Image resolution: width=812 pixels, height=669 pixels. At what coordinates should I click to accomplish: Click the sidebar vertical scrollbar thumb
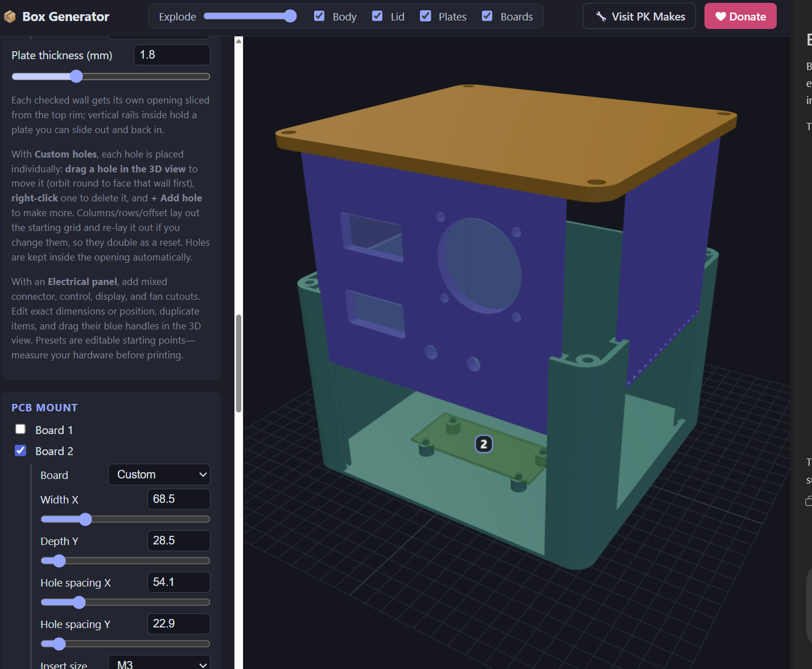(238, 363)
